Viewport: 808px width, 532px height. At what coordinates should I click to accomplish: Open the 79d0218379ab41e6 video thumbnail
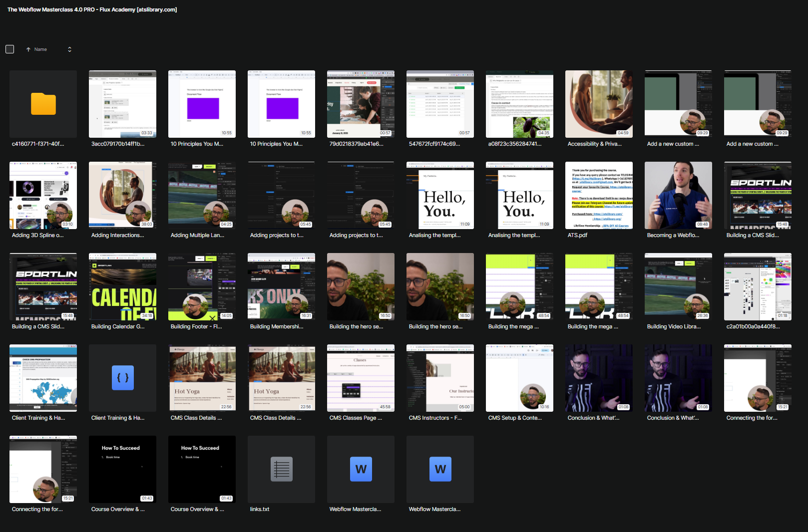(361, 104)
